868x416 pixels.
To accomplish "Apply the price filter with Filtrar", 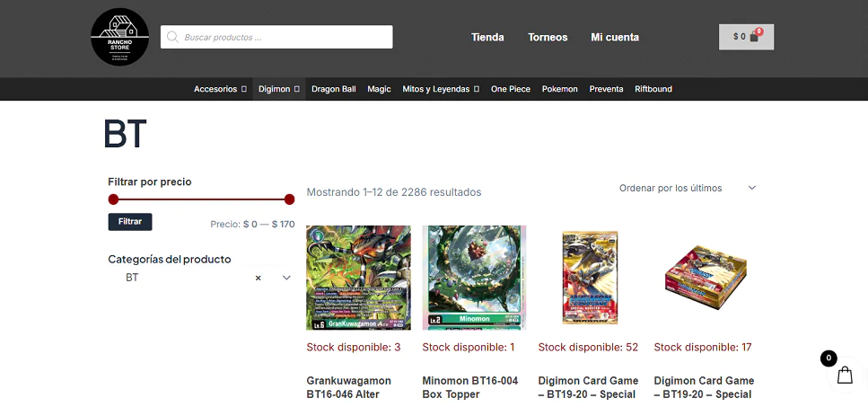I will tap(130, 222).
